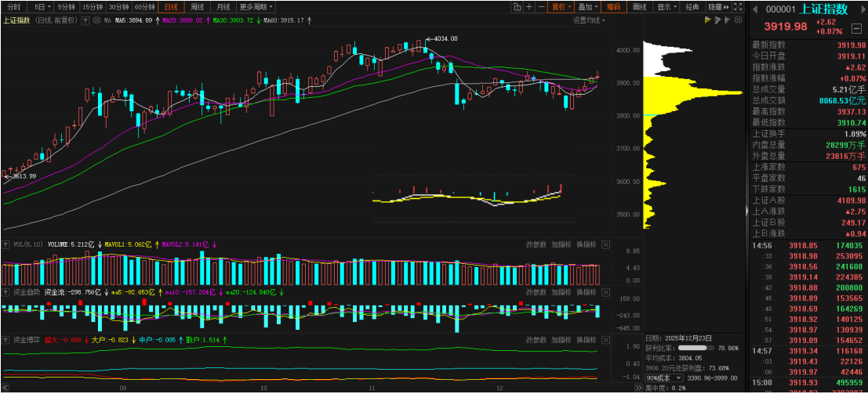Click help icon for 资金趋势 indicator
The image size is (868, 394).
point(6,291)
